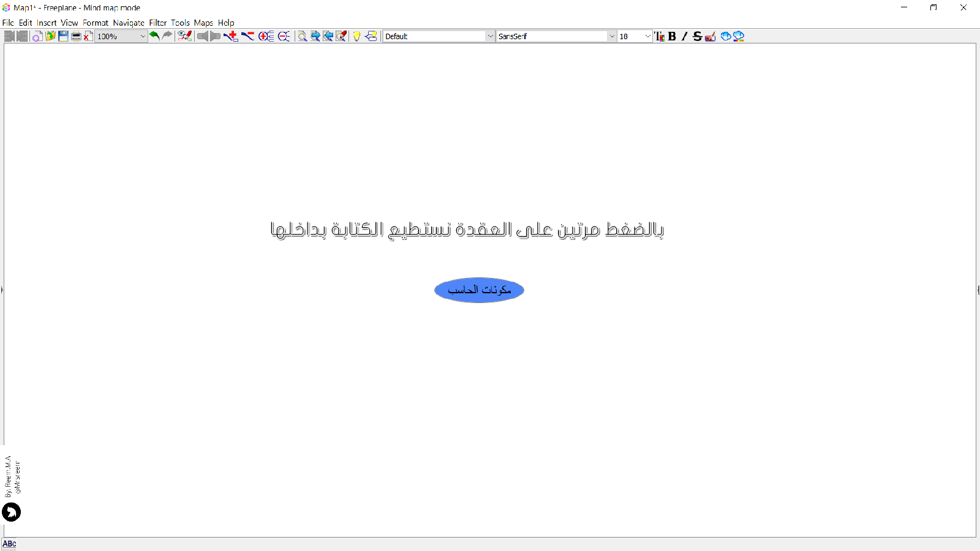Open the SansSerif font dropdown

point(611,37)
